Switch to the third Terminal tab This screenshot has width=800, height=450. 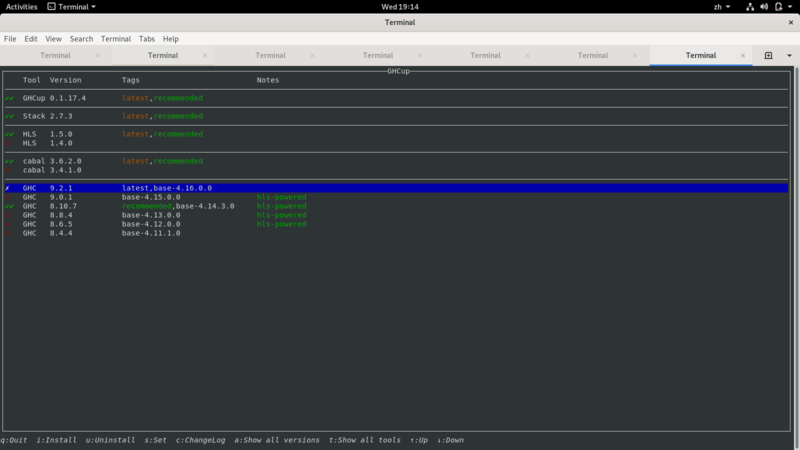[270, 55]
